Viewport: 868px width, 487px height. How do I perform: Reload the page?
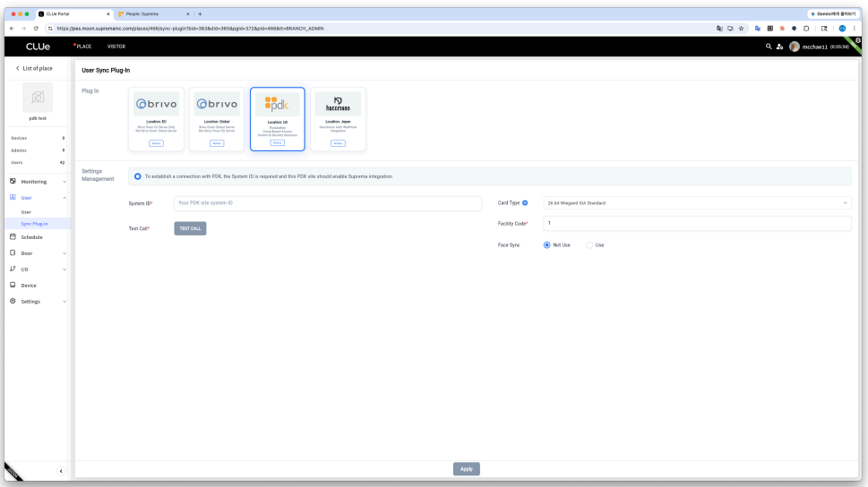36,29
